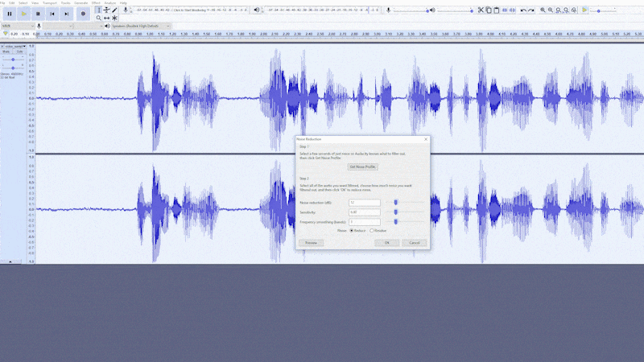Open the Tracks menu
Image resolution: width=644 pixels, height=362 pixels.
pos(66,3)
